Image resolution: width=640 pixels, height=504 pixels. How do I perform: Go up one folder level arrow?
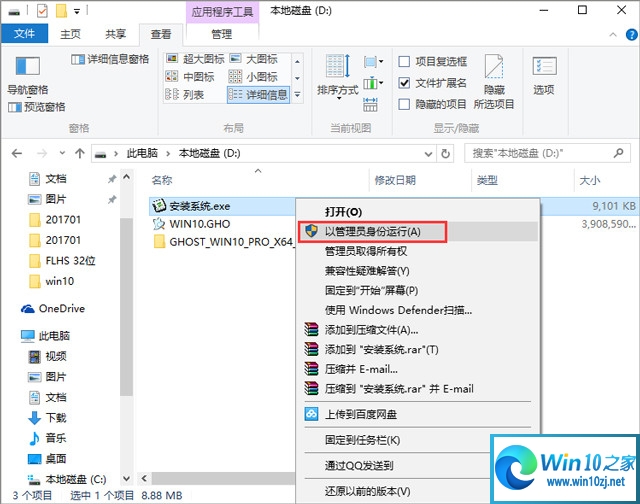pos(80,153)
